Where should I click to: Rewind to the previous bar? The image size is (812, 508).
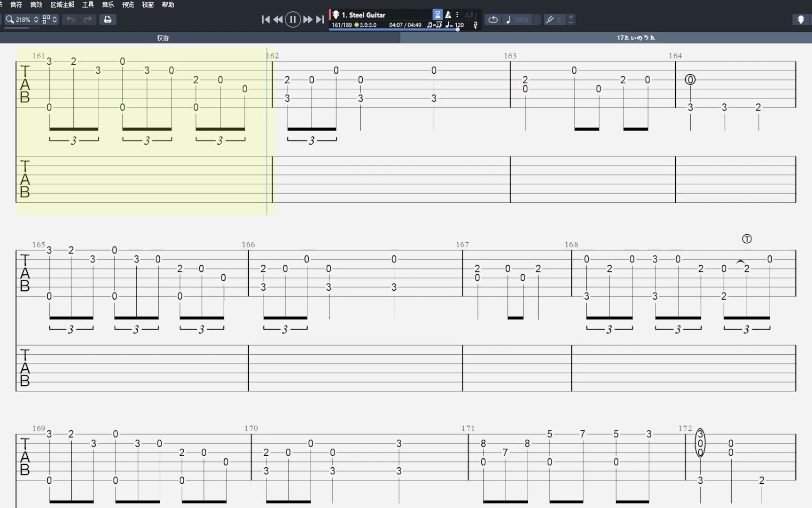click(278, 19)
